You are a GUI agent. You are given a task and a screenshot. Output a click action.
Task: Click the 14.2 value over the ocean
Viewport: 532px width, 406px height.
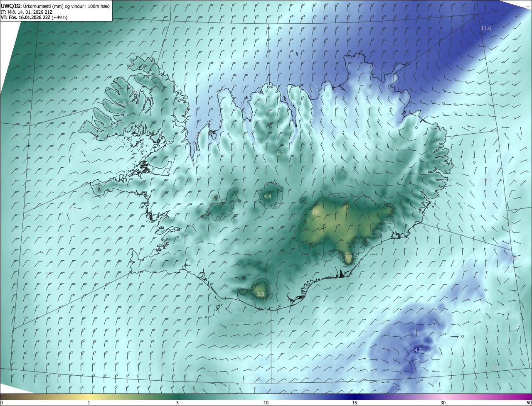[x=416, y=350]
